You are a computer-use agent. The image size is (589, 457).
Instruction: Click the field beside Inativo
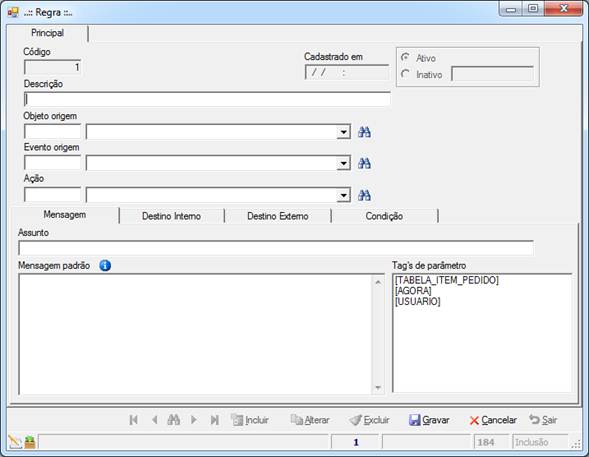pyautogui.click(x=492, y=74)
